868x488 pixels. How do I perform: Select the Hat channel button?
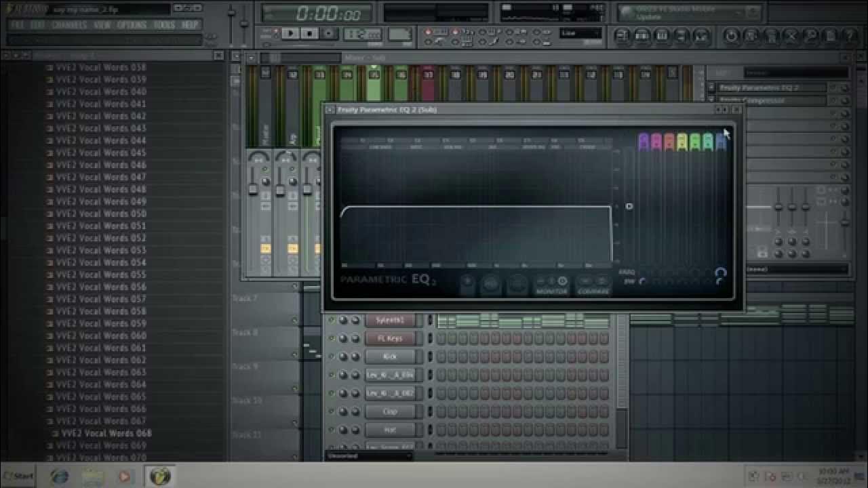tap(390, 430)
